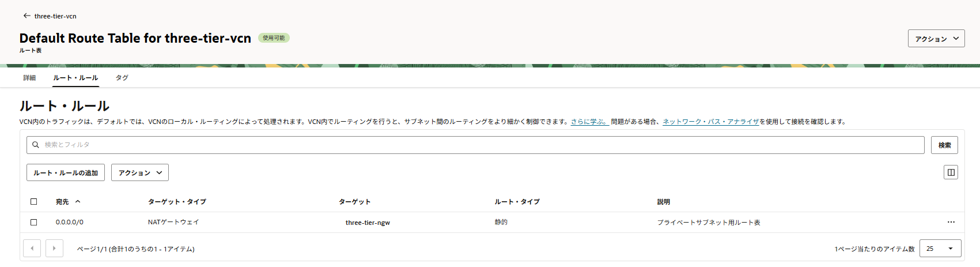The height and width of the screenshot is (267, 980).
Task: Click the ルート・タイプ column header
Action: click(517, 202)
